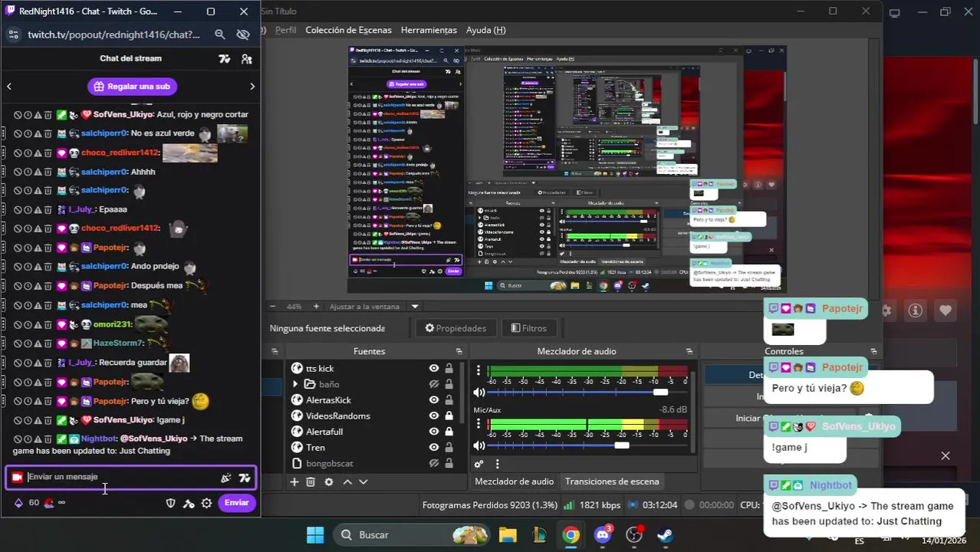Screen dimensions: 980x552
Task: Open the Ayuda (H) menu
Action: 485,30
